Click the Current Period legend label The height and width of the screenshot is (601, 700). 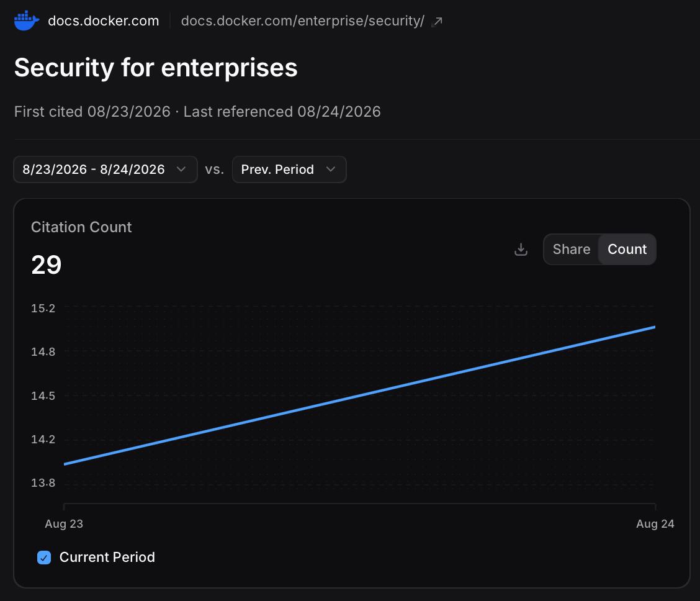pyautogui.click(x=107, y=558)
